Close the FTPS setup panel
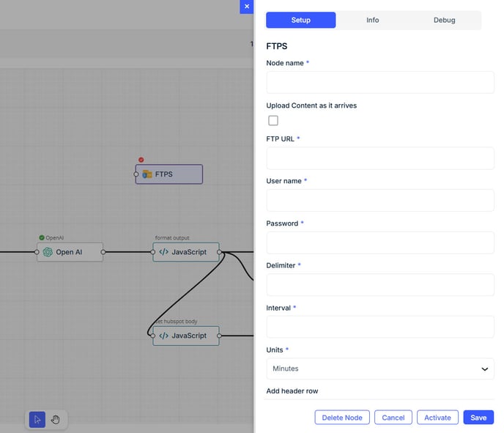This screenshot has width=504, height=433. pyautogui.click(x=247, y=7)
